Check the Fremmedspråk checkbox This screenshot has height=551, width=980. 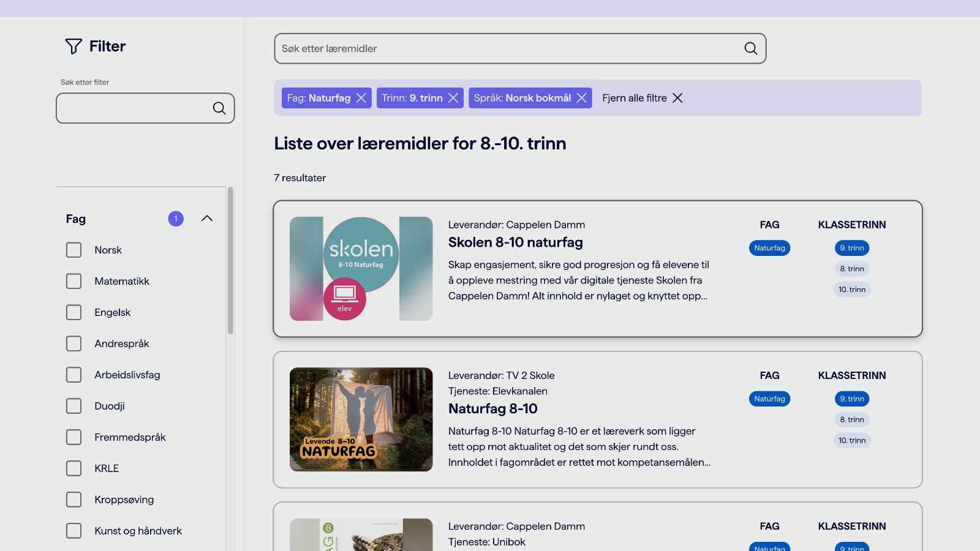pyautogui.click(x=73, y=437)
